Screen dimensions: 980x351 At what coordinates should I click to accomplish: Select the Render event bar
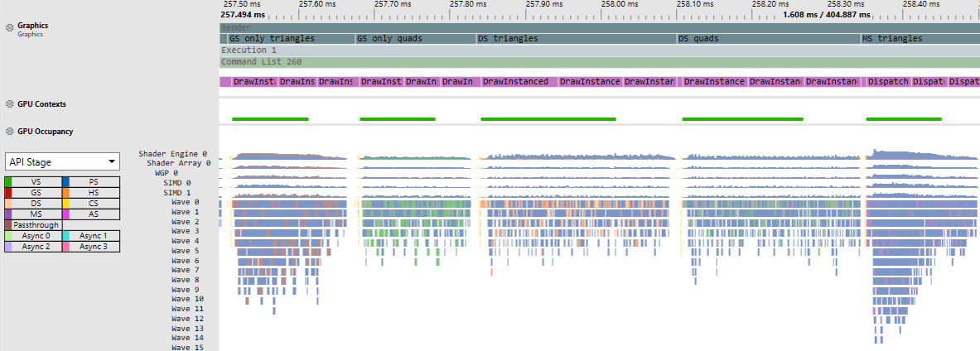(600, 27)
